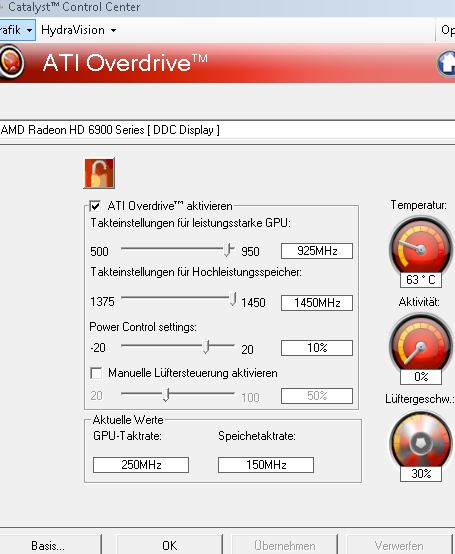Click the Lüftergeschw. fan gauge
455x554 pixels.
pyautogui.click(x=421, y=440)
